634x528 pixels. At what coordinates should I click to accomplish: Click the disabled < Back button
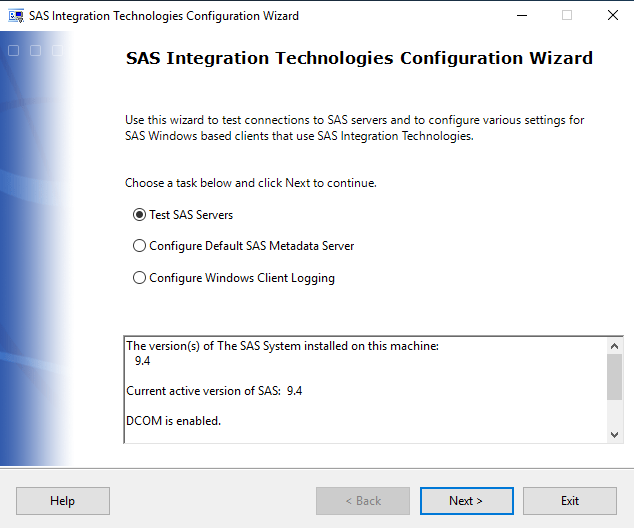coord(362,501)
